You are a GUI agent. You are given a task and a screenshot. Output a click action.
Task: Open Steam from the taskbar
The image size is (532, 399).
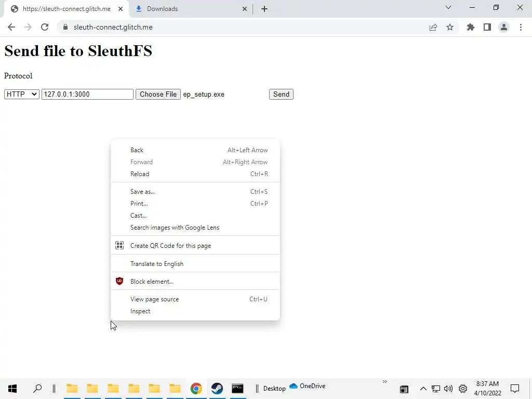coord(217,389)
